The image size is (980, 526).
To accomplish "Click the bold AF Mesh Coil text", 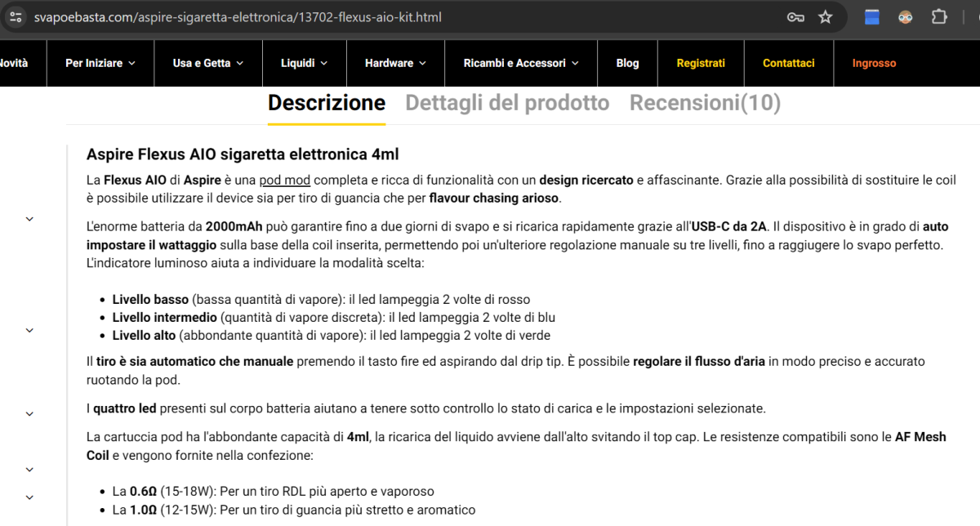I will pos(516,446).
